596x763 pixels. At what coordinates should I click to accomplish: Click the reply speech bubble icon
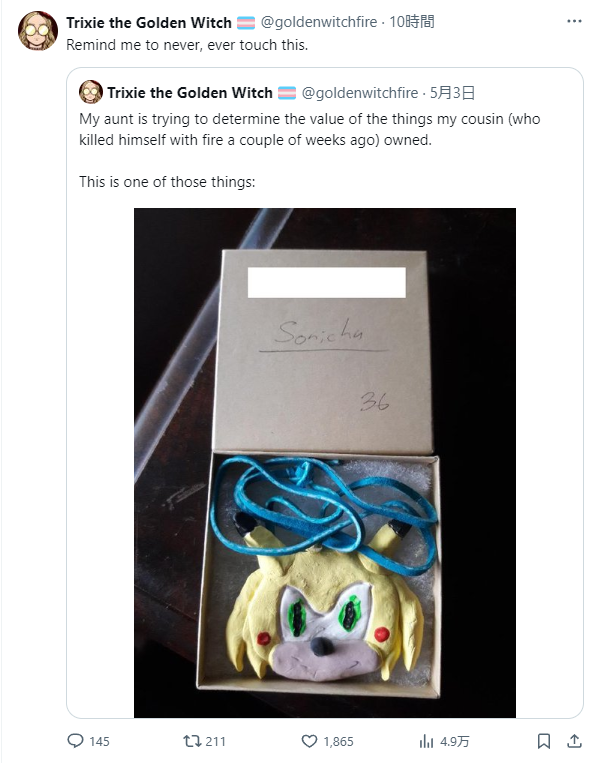75,741
